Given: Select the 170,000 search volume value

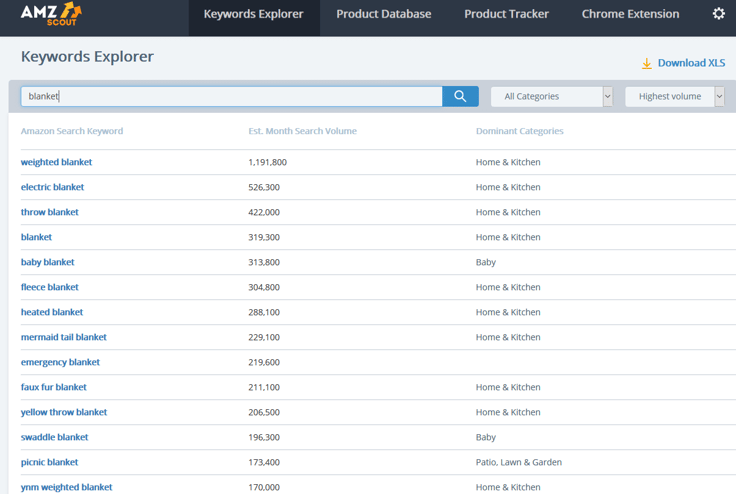Looking at the screenshot, I should (x=264, y=487).
